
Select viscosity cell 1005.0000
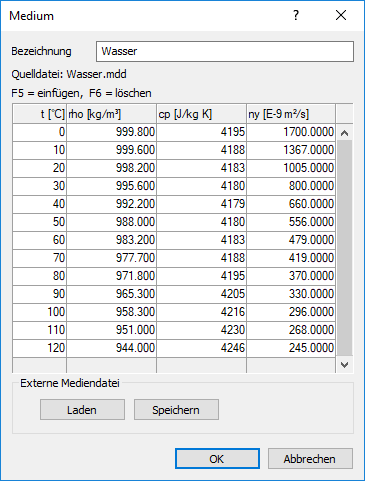point(291,168)
